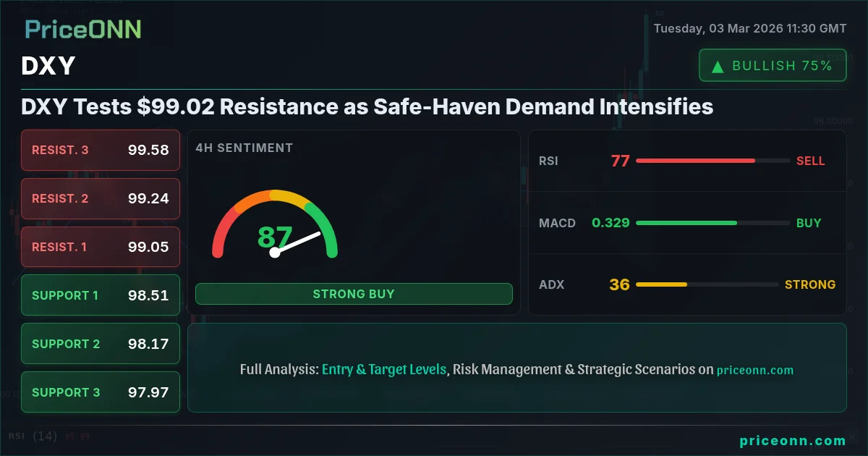868x456 pixels.
Task: Click the BULLISH 75% badge
Action: pos(773,65)
